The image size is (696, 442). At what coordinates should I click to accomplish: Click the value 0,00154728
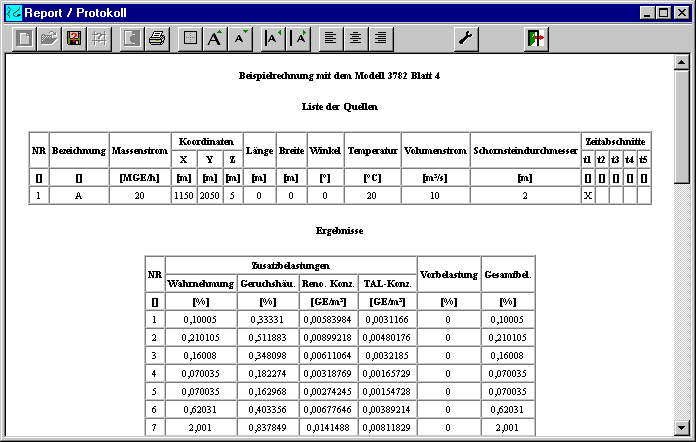387,392
